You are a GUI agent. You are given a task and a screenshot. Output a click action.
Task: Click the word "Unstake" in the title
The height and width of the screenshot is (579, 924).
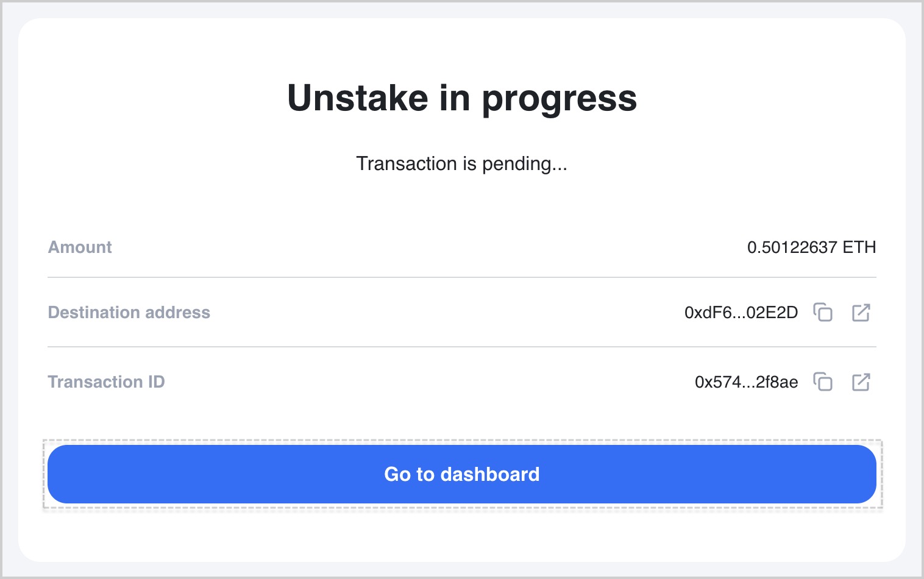pos(358,98)
